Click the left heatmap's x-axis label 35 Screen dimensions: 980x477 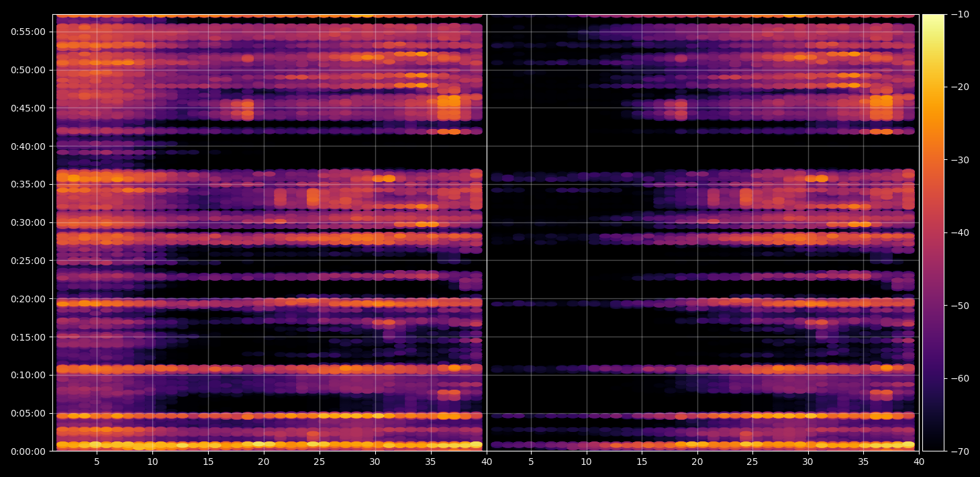430,462
